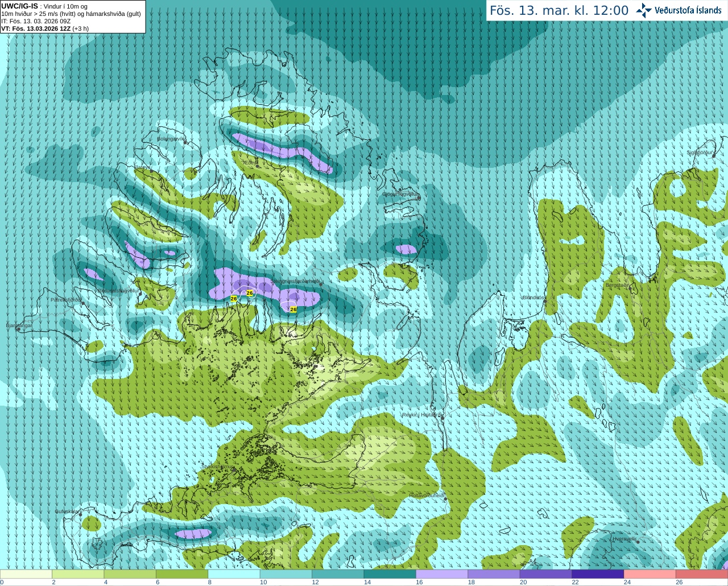Screen dimensions: 728x586
Task: Click the light teal 10–12 m/s legend swatch
Action: tap(286, 574)
